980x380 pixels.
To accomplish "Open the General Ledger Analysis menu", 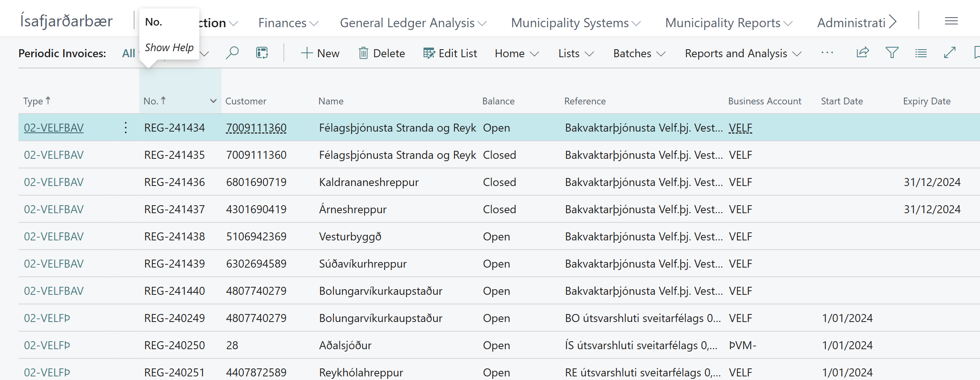I will [x=413, y=23].
